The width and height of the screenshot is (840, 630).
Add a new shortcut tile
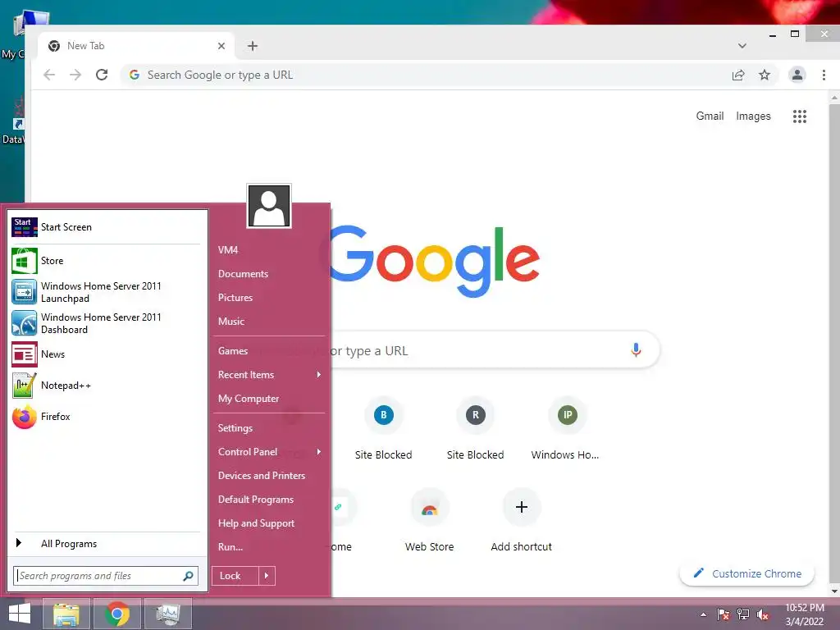(521, 520)
